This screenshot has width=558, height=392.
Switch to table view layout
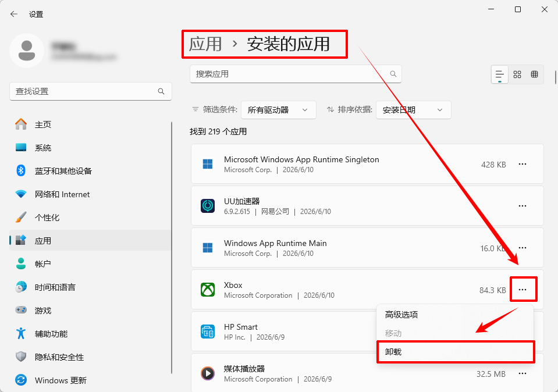(x=534, y=74)
